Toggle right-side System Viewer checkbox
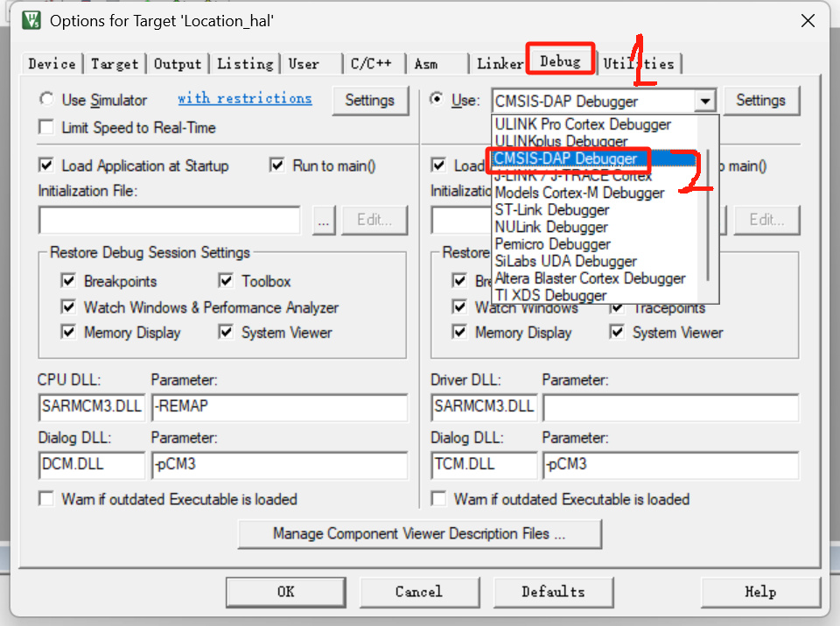 [617, 332]
